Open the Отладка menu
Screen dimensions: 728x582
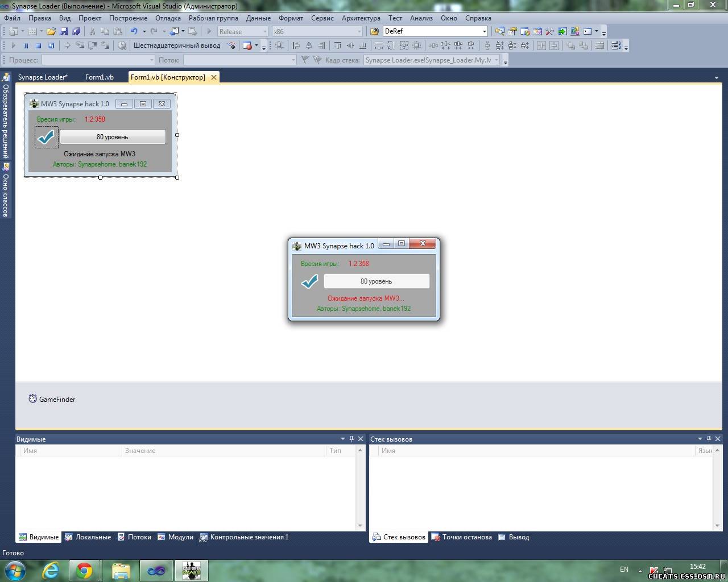168,18
